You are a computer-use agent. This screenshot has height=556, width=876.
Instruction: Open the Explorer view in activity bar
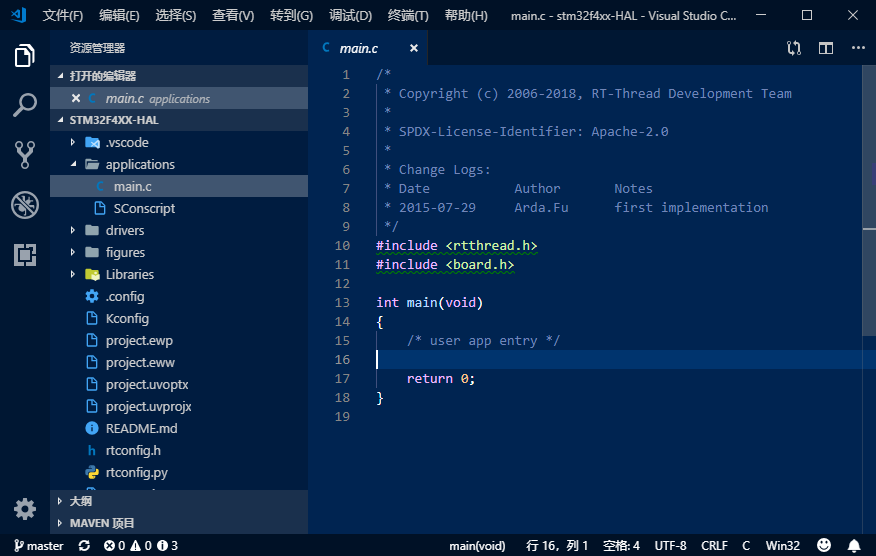[x=25, y=55]
